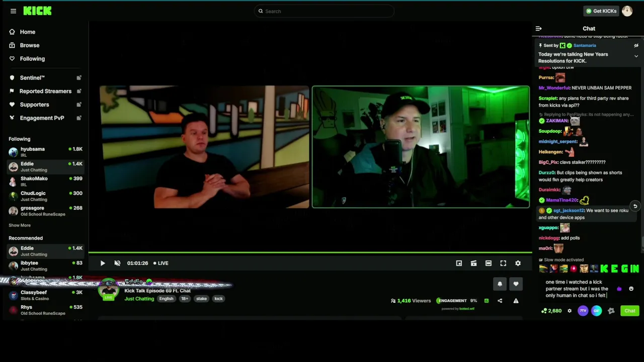
Task: Open ChudLogic channel in Following
Action: 45,196
